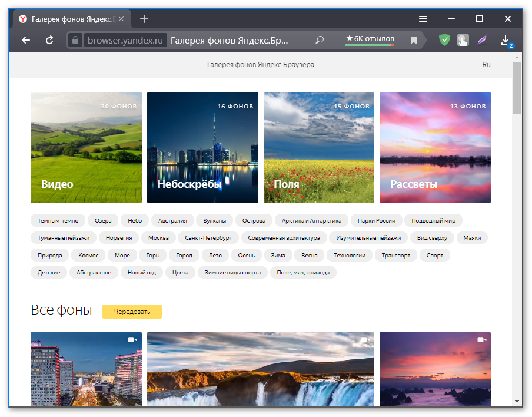The width and height of the screenshot is (532, 417).
Task: Reload the page with refresh icon
Action: point(50,40)
